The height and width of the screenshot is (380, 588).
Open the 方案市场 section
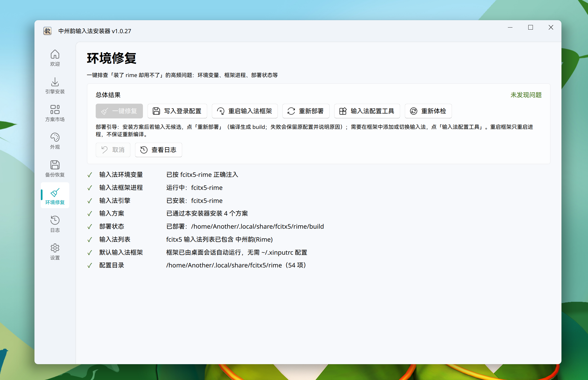coord(55,114)
